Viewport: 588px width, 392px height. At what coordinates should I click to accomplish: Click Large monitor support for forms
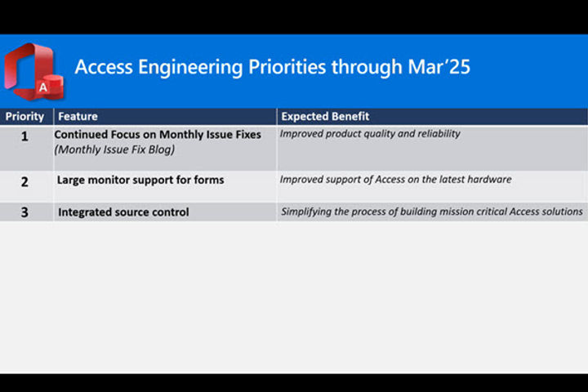140,180
